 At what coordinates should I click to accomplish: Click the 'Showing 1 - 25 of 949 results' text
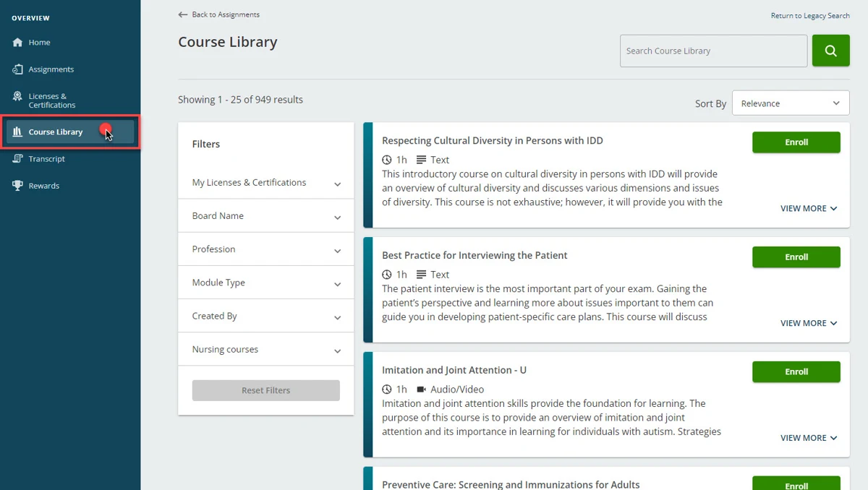(240, 100)
